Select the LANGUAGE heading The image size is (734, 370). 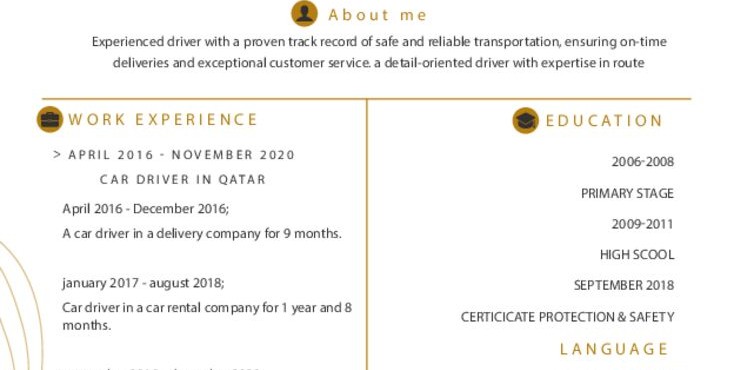click(x=614, y=349)
